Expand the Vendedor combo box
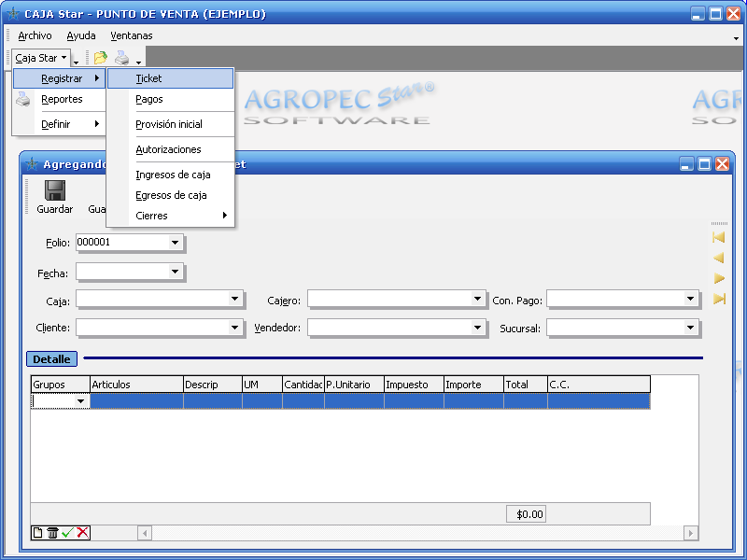Image resolution: width=747 pixels, height=560 pixels. pyautogui.click(x=477, y=328)
